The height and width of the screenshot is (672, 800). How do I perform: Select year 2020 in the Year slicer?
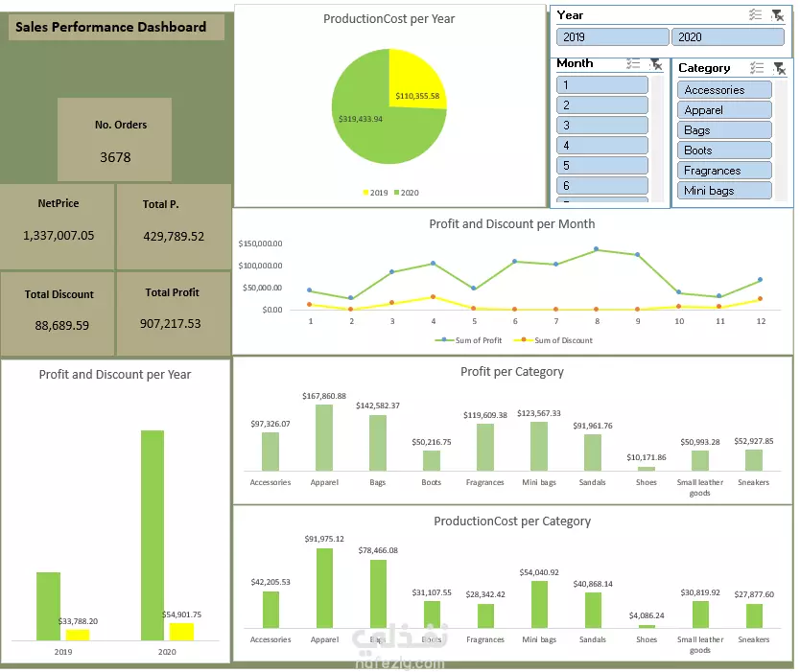pyautogui.click(x=728, y=37)
